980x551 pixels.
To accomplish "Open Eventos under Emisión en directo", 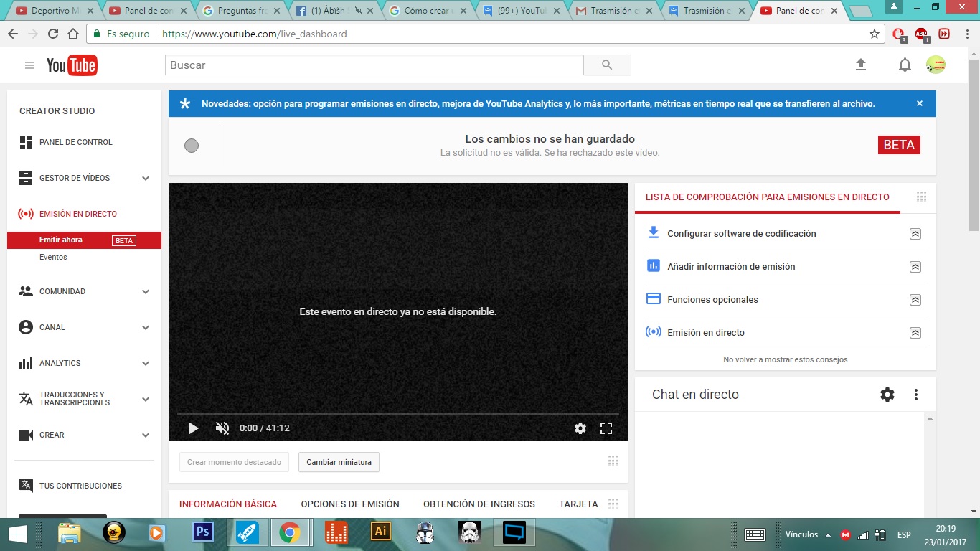I will tap(53, 257).
